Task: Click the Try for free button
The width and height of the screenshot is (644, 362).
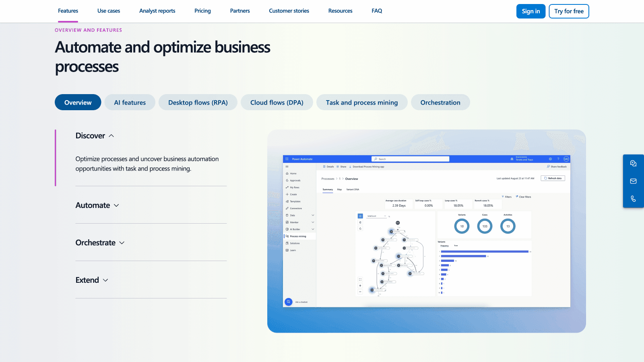Action: 568,11
